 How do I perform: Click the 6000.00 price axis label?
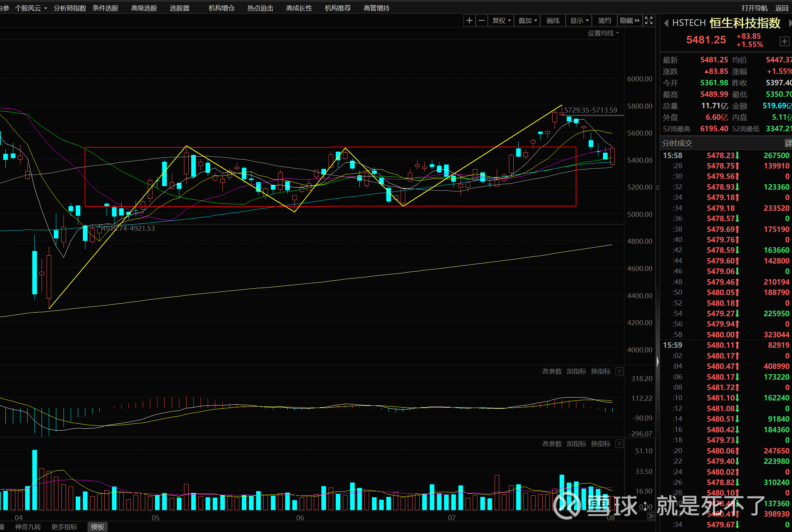(640, 79)
